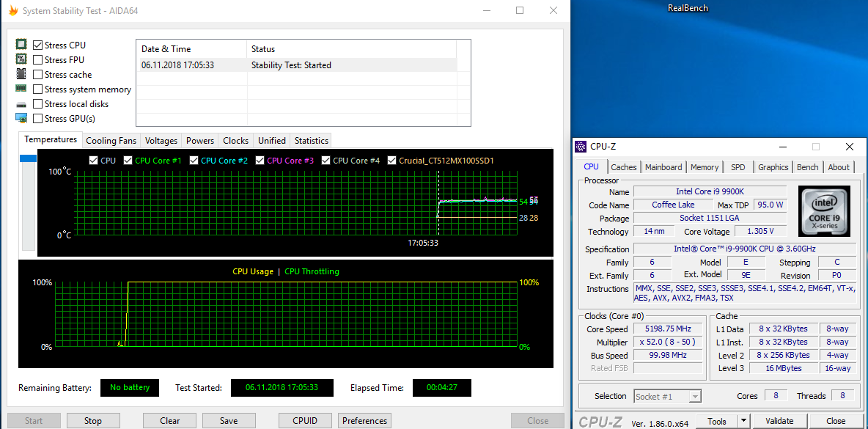Toggle CPU Core #2 graph checkbox
Image resolution: width=868 pixels, height=429 pixels.
point(194,161)
